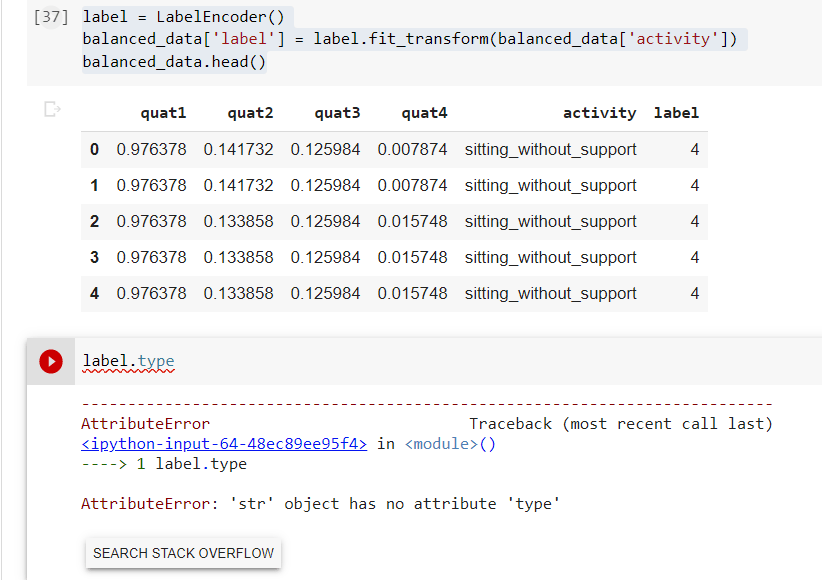822x580 pixels.
Task: Click the output expand icon beside the dataframe
Action: click(x=51, y=110)
